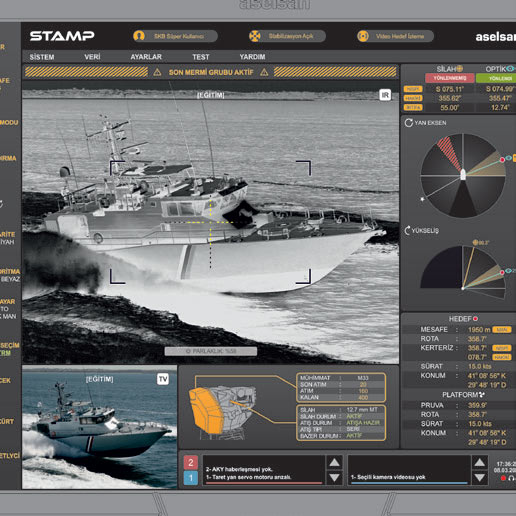Screen dimensions: 516x516
Task: Click the green YÖNLENDİ optic status
Action: (x=496, y=78)
